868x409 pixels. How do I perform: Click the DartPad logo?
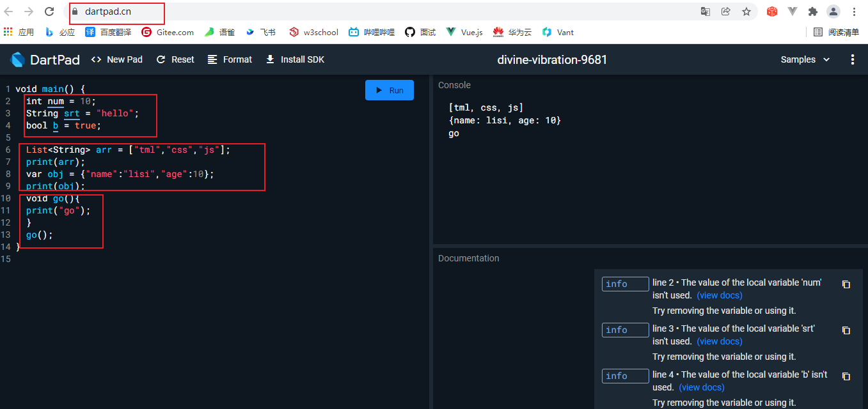[x=45, y=59]
